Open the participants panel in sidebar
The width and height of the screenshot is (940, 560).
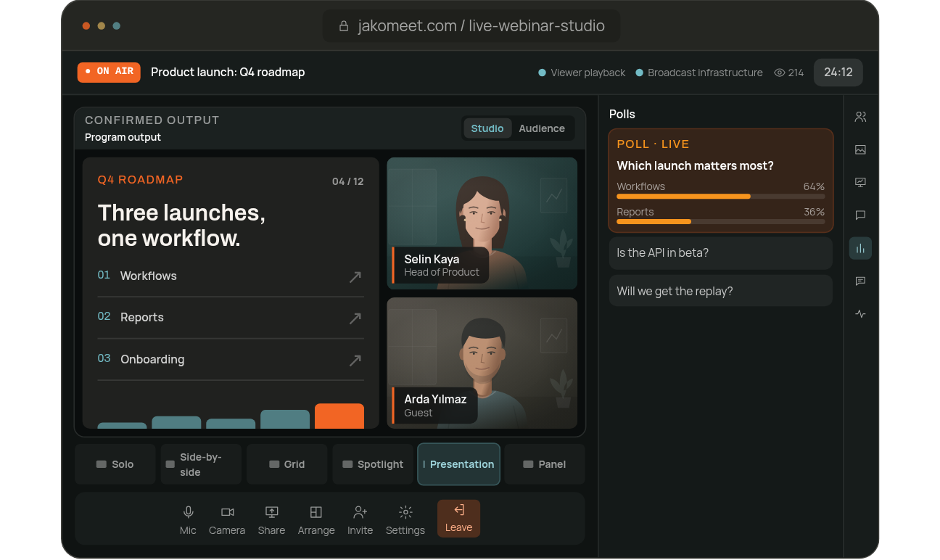pos(860,117)
